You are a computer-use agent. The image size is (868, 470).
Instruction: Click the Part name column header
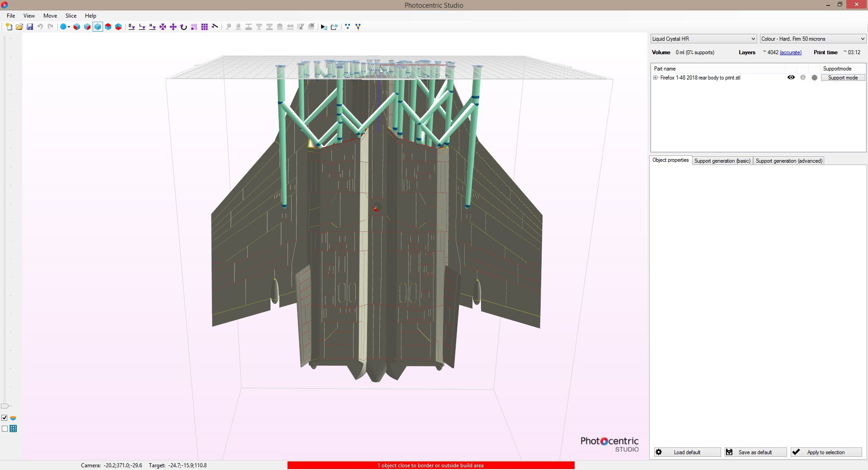665,69
